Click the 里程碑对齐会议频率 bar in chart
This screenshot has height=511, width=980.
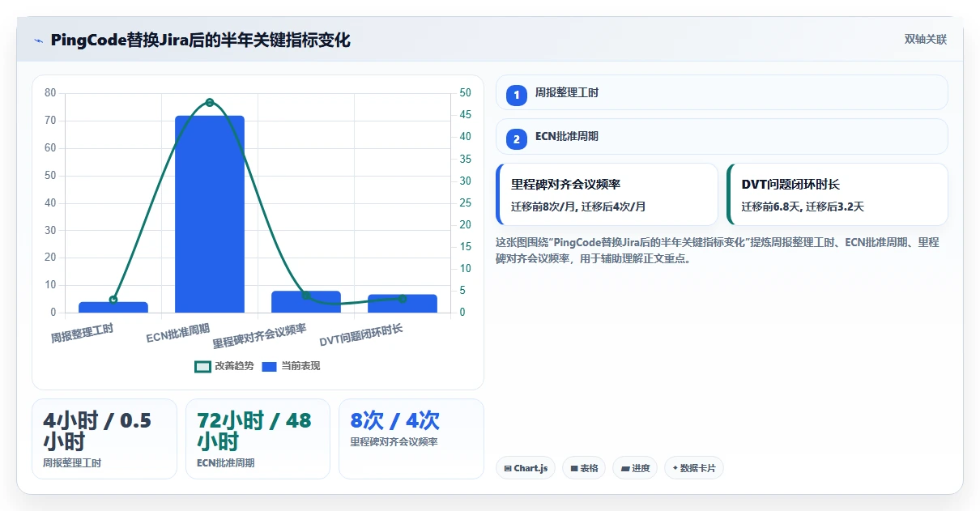306,301
